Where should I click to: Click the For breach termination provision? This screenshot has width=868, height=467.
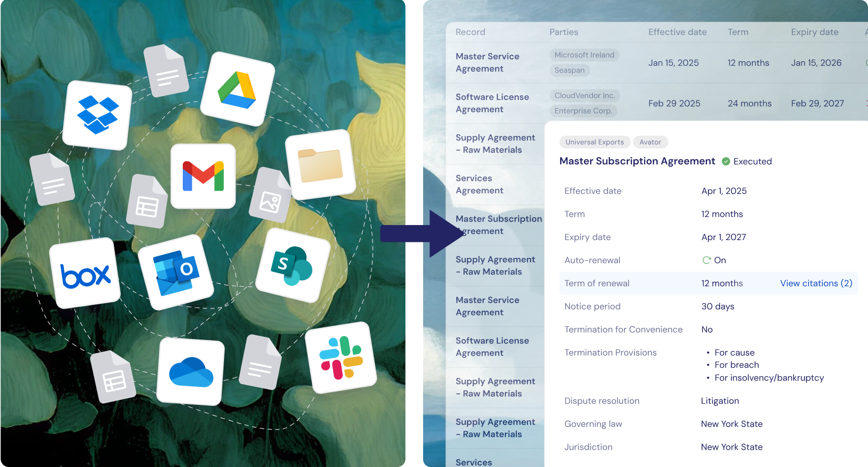736,365
